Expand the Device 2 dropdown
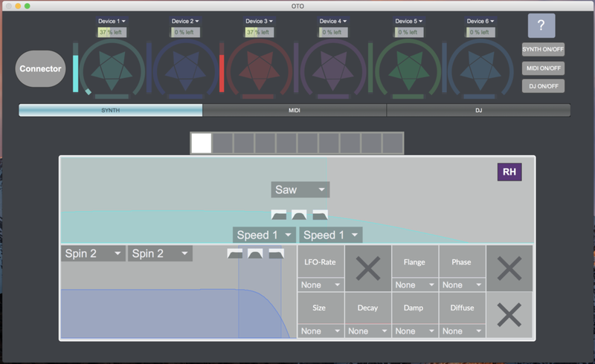Image resolution: width=595 pixels, height=364 pixels. (186, 22)
